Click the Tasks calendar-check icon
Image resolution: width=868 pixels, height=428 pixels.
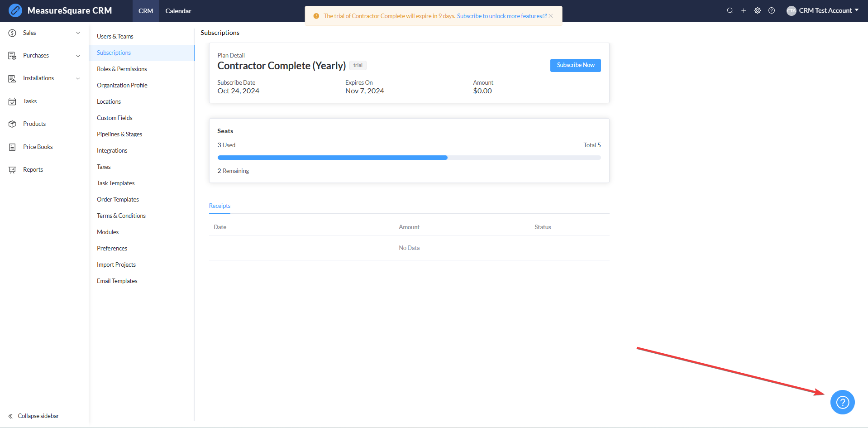12,101
